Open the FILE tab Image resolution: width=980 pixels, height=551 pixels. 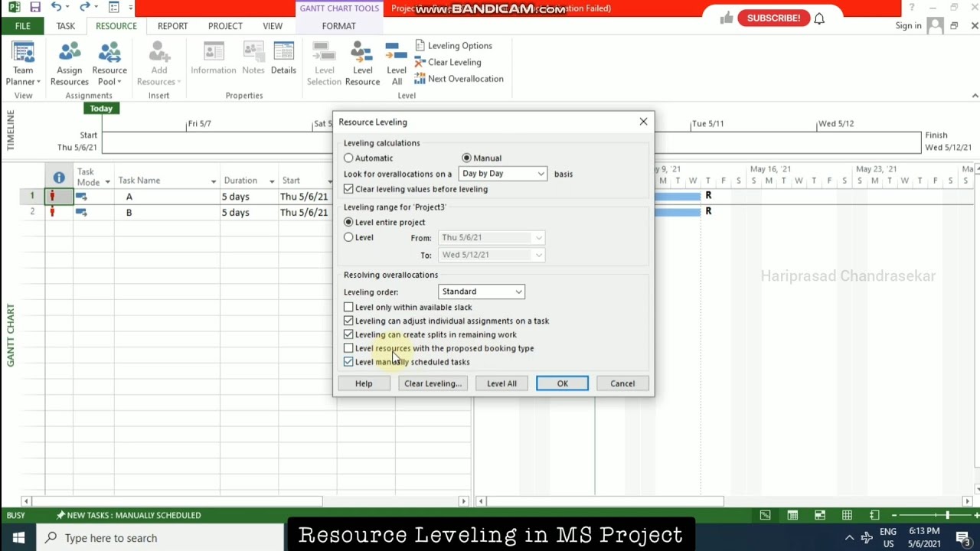click(22, 26)
